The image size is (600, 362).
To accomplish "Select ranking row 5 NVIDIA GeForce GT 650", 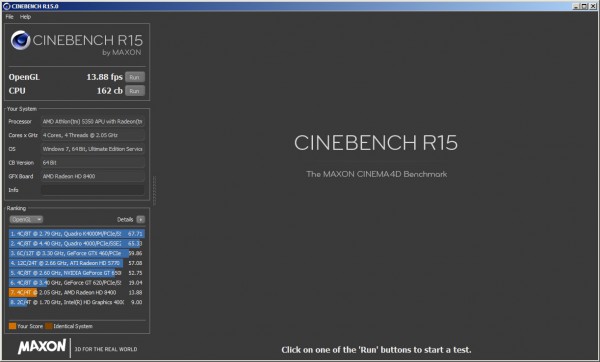I will pos(77,273).
